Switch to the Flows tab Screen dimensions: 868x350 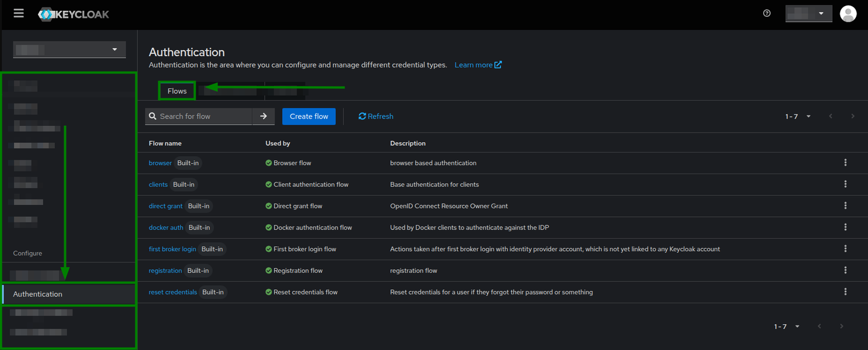176,90
